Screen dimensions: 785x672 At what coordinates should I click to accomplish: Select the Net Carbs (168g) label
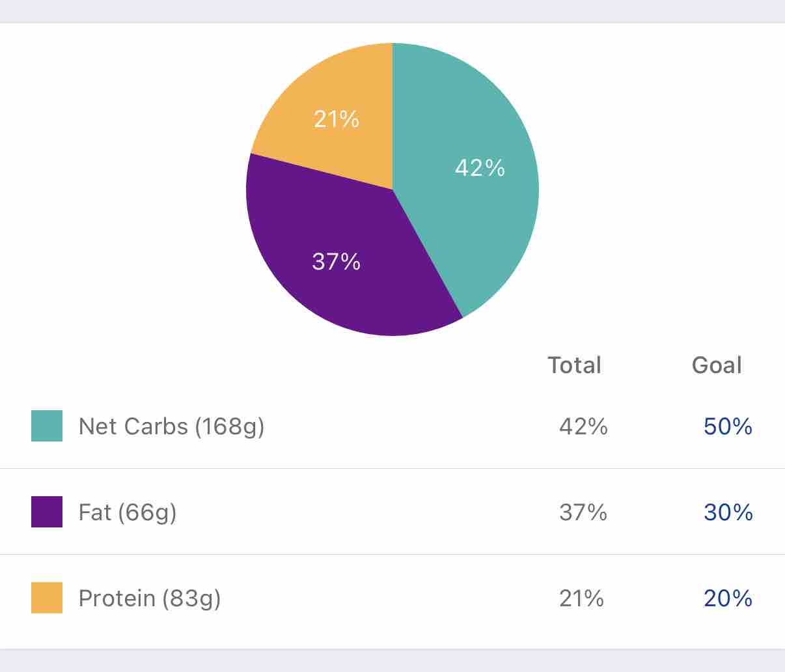click(171, 427)
